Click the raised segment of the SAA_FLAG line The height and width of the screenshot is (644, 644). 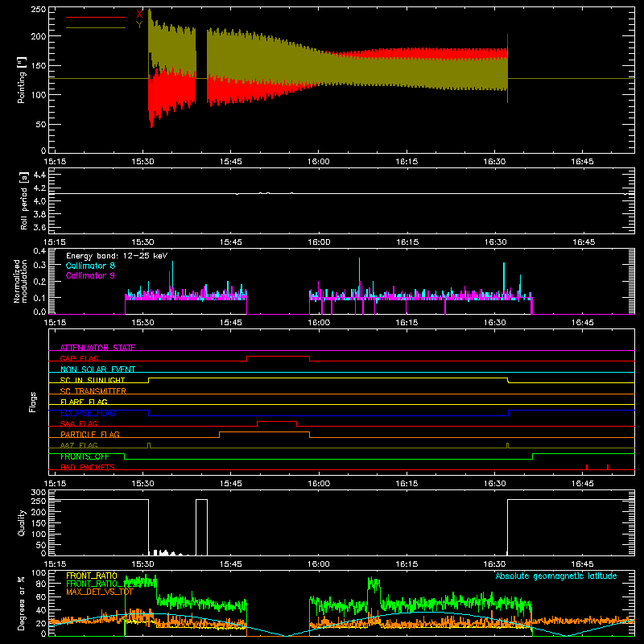[x=277, y=421]
